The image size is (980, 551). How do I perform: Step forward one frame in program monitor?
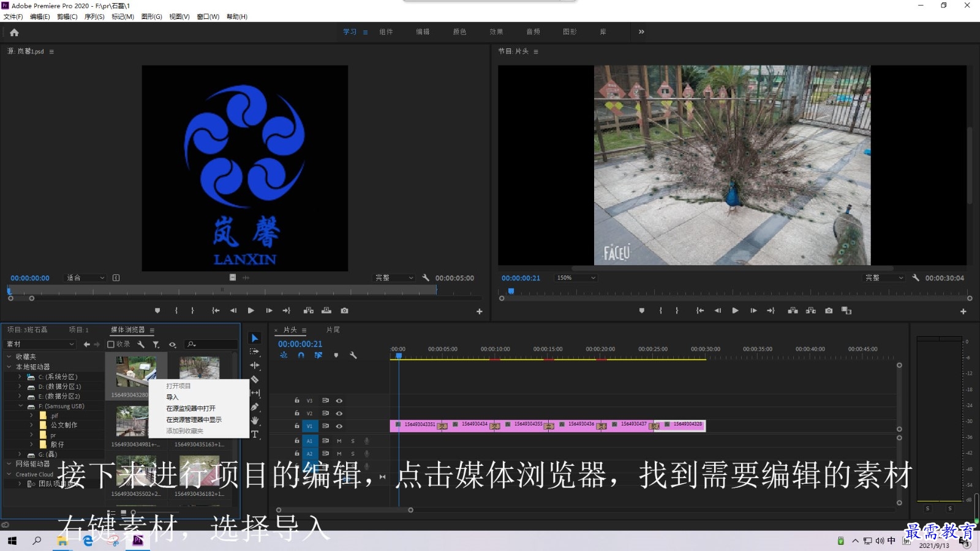753,311
